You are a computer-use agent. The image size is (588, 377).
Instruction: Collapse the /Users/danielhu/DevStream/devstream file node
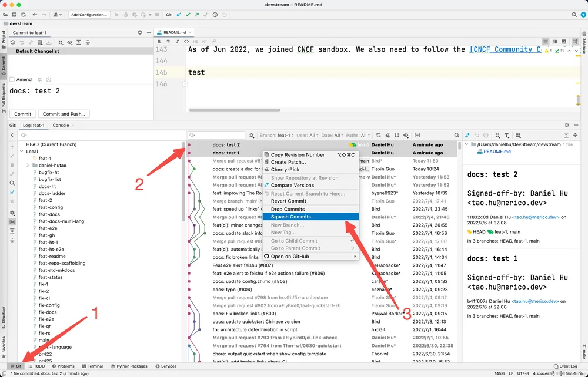[467, 144]
